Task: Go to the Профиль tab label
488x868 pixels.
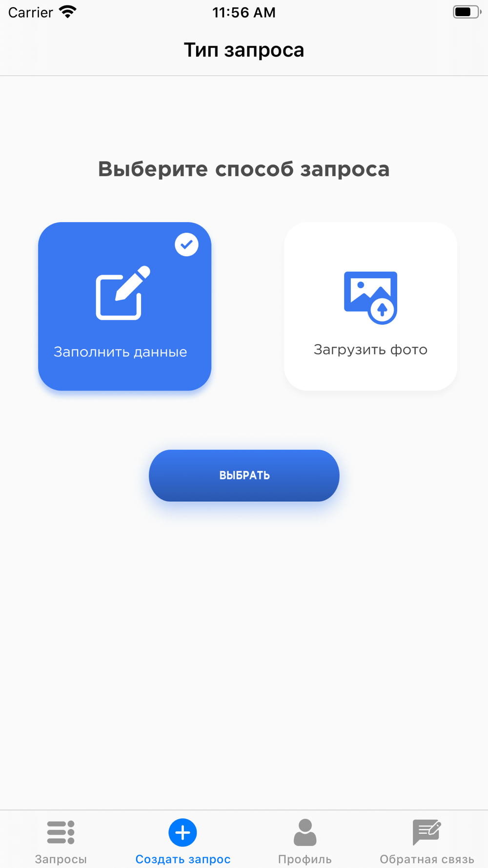Action: pyautogui.click(x=305, y=859)
